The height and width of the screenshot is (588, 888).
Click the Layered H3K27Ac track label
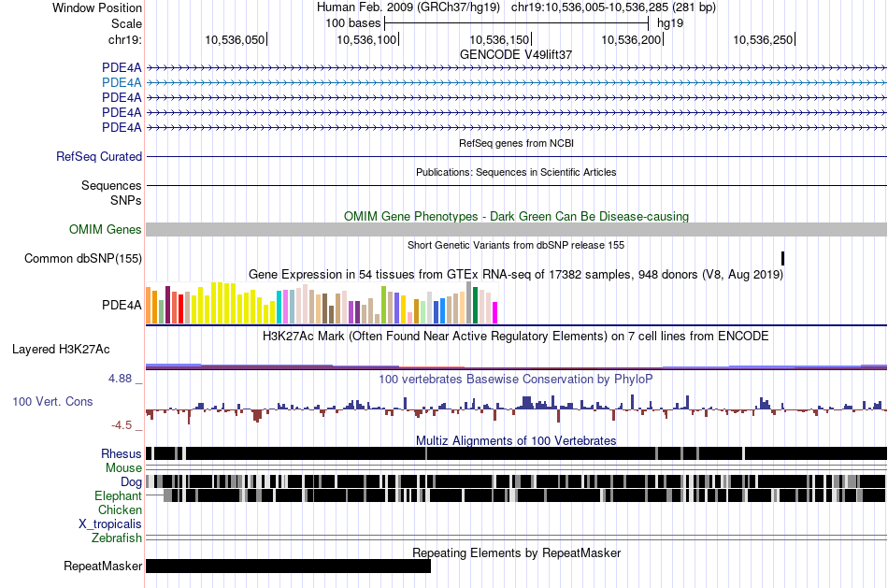61,349
